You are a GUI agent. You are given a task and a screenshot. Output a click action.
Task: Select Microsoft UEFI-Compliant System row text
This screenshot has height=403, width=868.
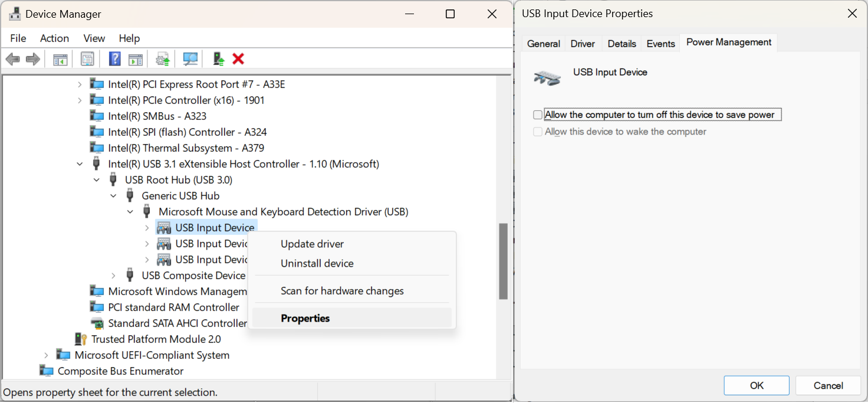click(152, 355)
